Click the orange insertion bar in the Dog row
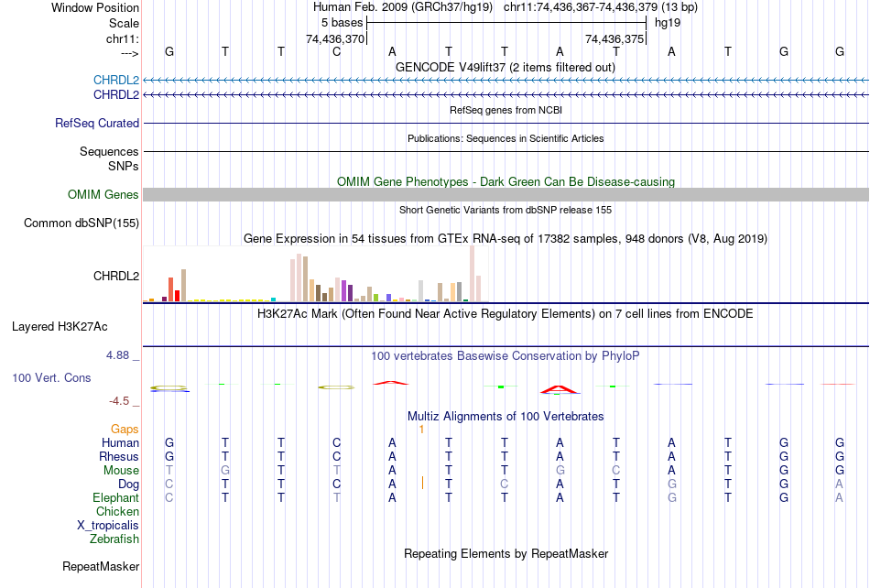 coord(423,483)
